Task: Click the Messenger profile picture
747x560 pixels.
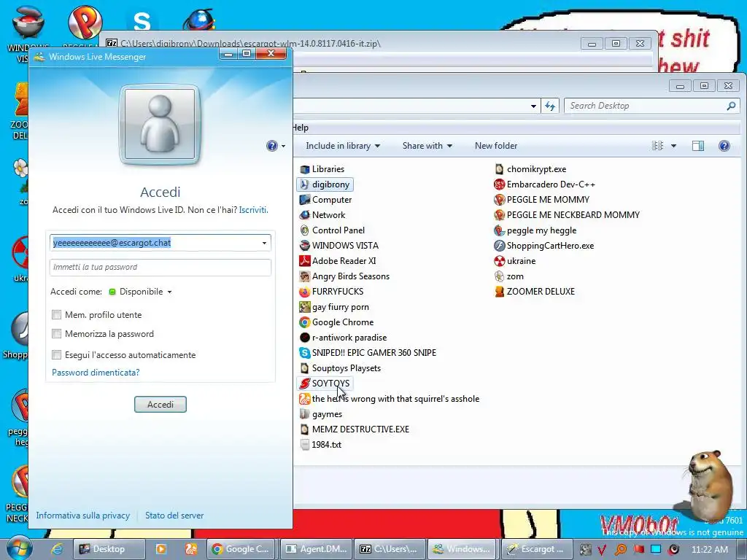Action: click(160, 124)
